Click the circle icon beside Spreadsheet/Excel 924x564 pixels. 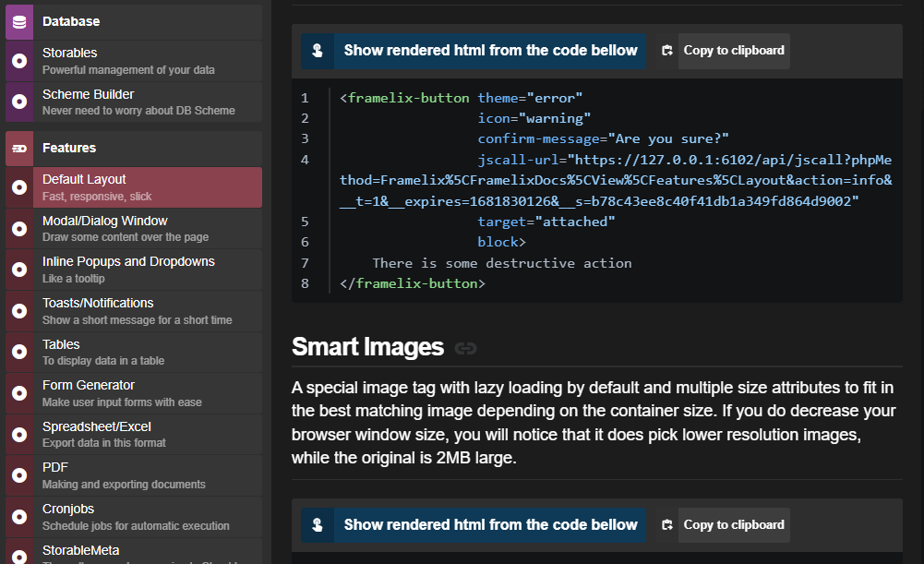tap(19, 435)
